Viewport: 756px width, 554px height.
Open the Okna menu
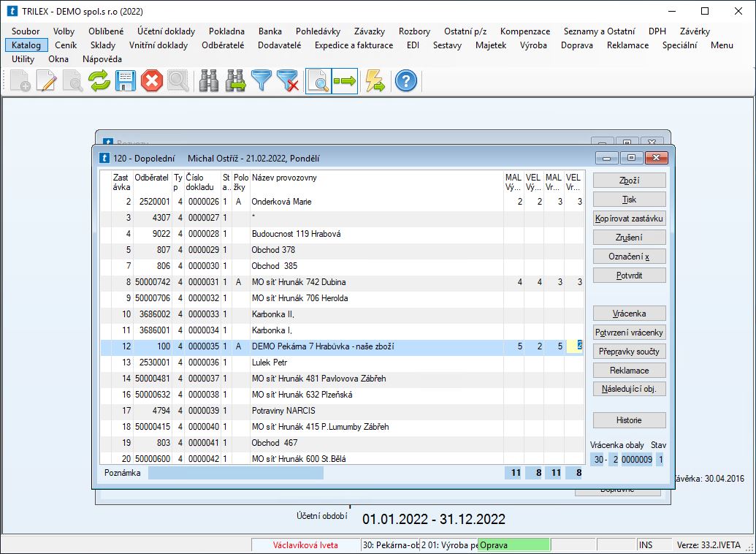(x=58, y=59)
